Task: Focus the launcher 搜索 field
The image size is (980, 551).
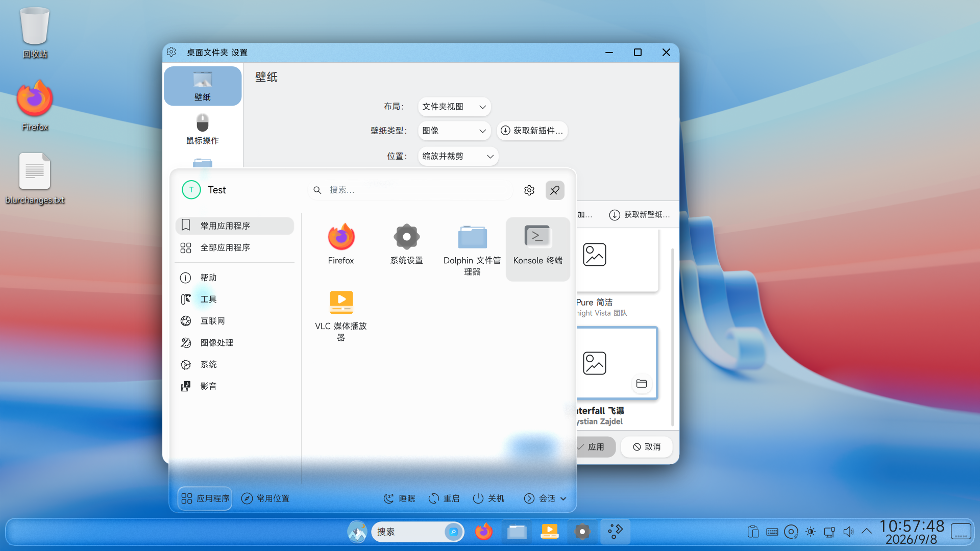Action: tap(411, 190)
